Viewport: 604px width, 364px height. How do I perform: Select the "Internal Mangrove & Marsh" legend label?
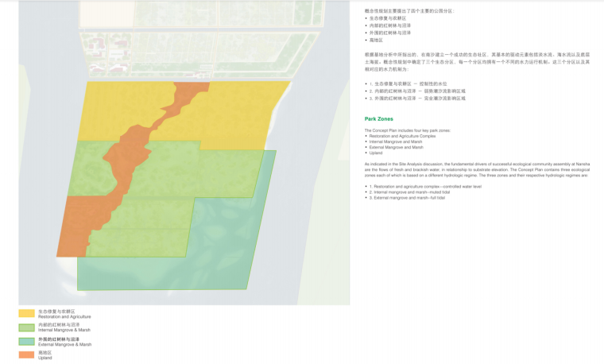(x=64, y=331)
